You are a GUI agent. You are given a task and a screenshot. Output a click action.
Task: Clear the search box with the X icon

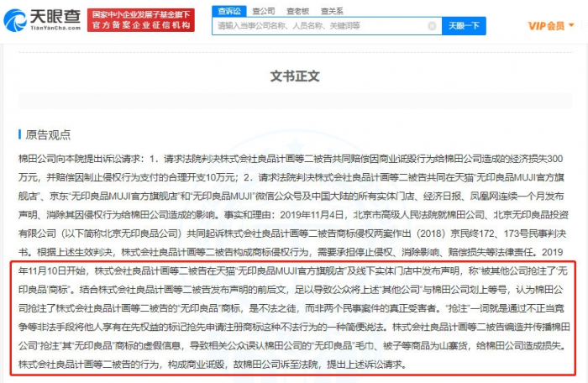(x=432, y=26)
